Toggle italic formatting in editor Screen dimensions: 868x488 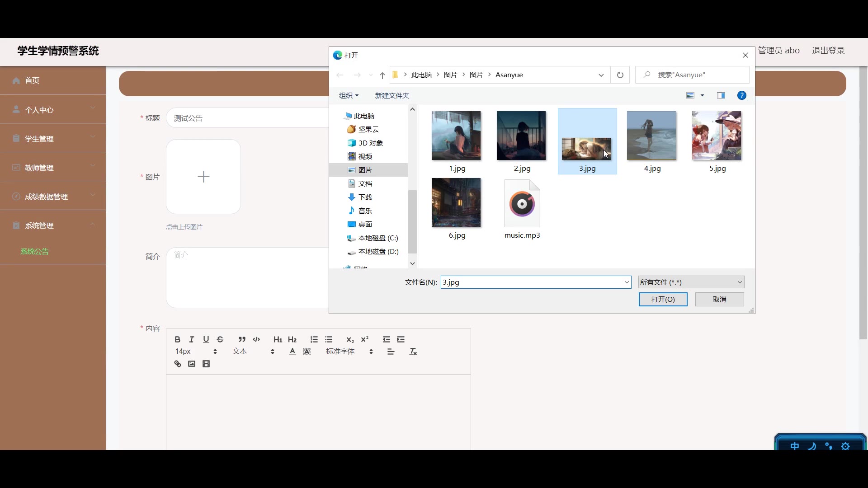coord(192,339)
